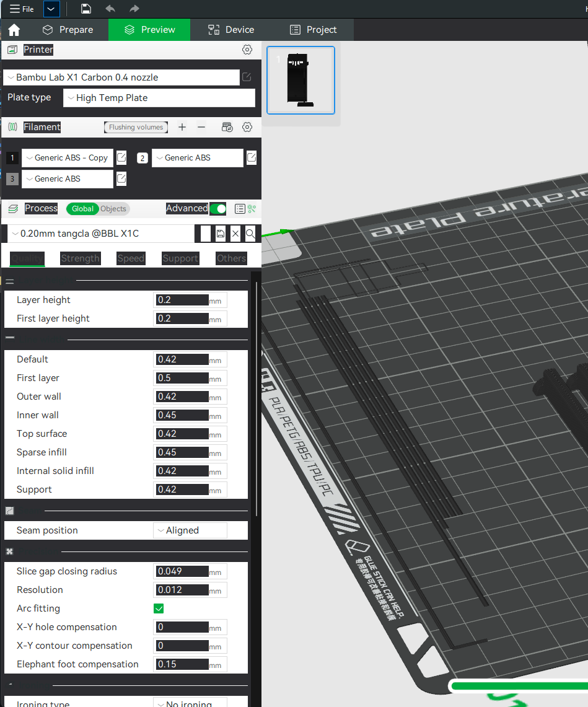Change Plate type via High Temp Plate dropdown

click(x=159, y=98)
